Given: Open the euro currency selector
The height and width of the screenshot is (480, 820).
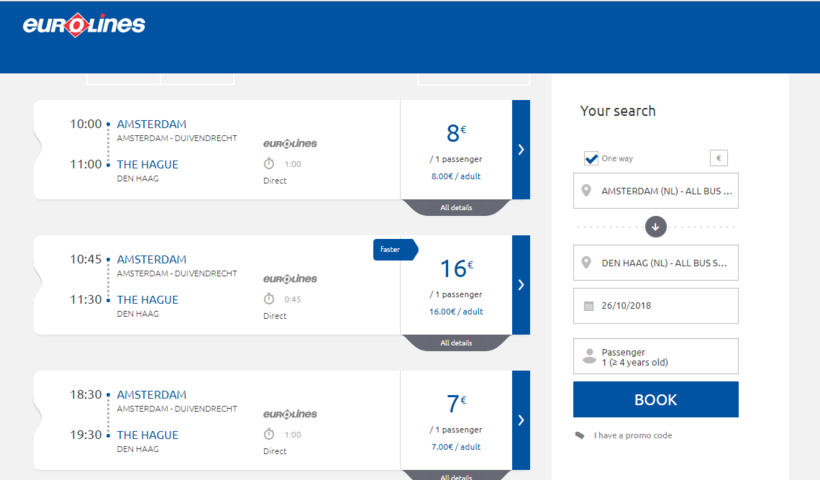Looking at the screenshot, I should (x=719, y=158).
